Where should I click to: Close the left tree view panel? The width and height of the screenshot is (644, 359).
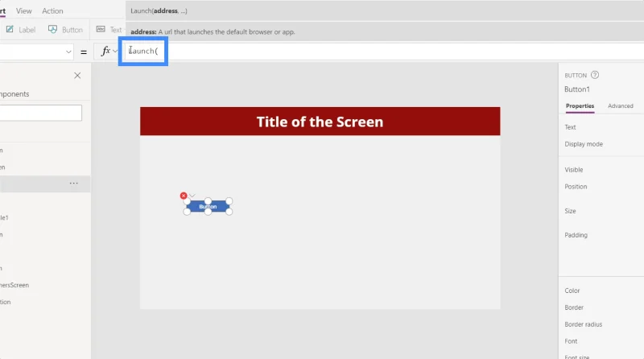click(x=77, y=76)
